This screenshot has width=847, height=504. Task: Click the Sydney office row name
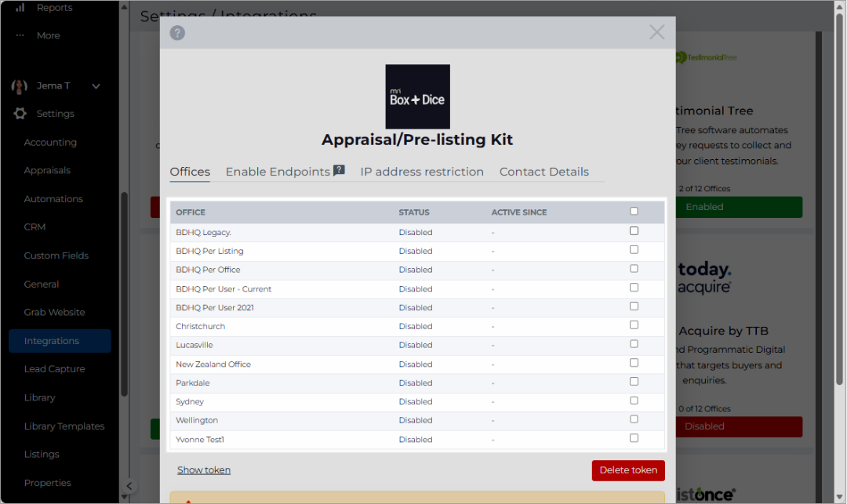click(190, 401)
